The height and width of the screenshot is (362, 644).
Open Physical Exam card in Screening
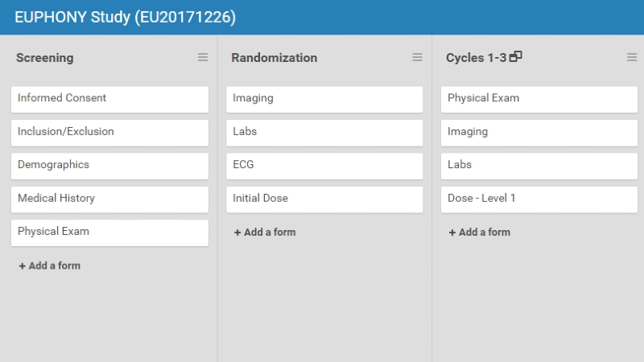[x=109, y=232]
